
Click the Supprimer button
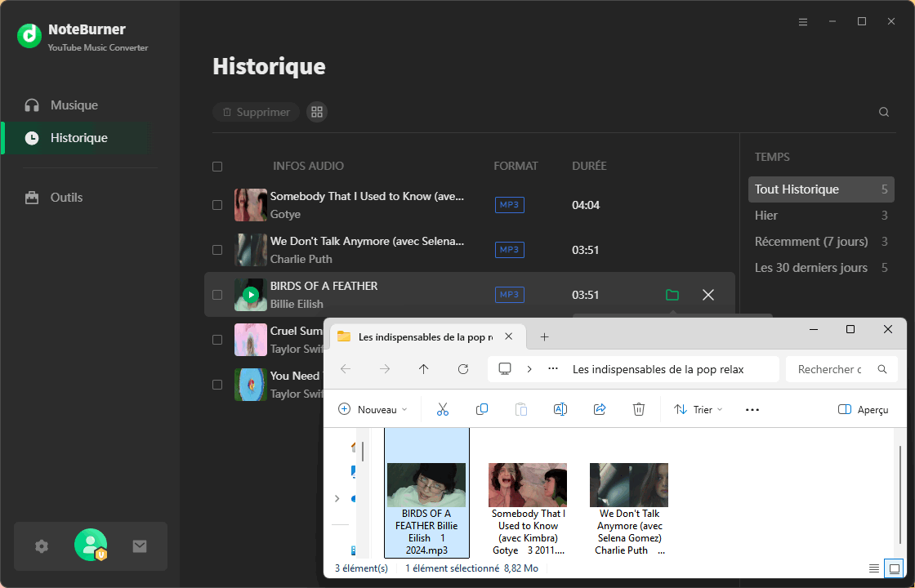click(x=257, y=112)
